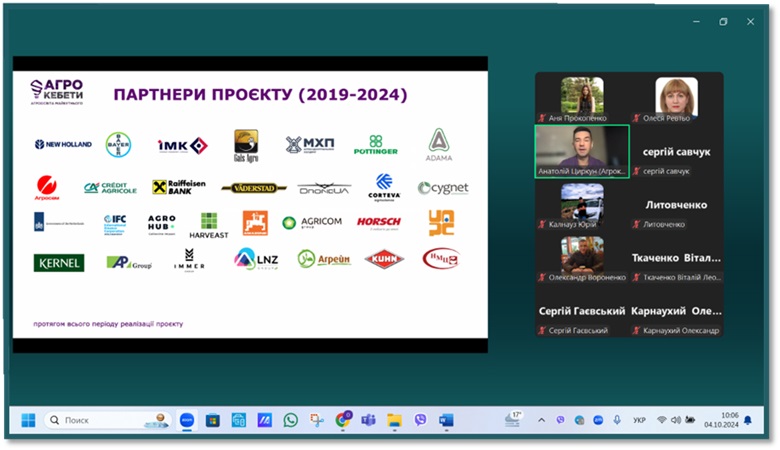Select Калнауз Юрій's participant tile
Screen dimensions: 780x450
[x=582, y=205]
